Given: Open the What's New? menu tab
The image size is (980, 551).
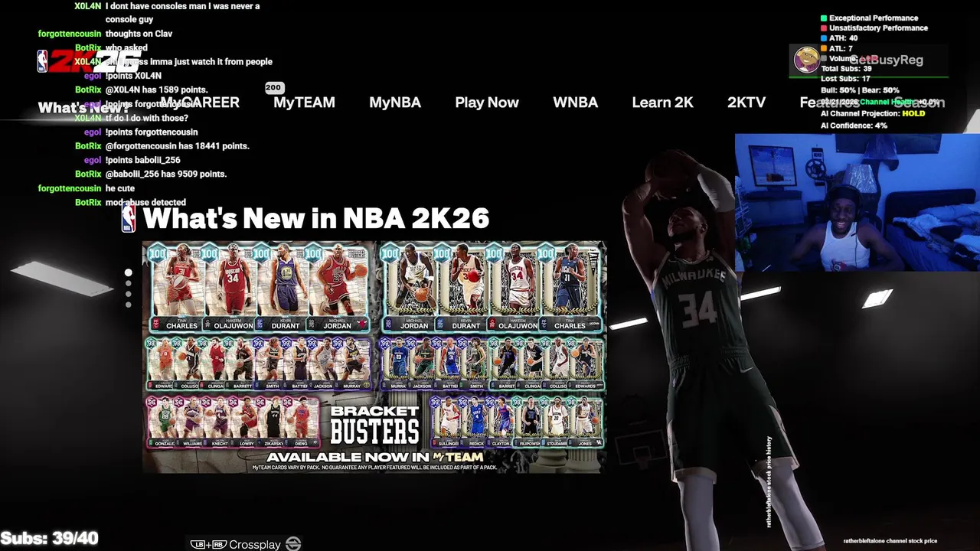Looking at the screenshot, I should (83, 107).
